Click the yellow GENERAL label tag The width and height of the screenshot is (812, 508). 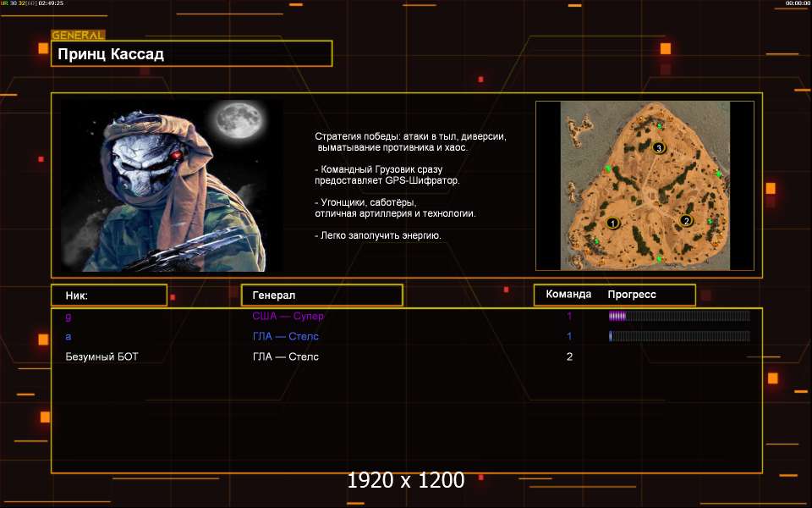[x=78, y=36]
